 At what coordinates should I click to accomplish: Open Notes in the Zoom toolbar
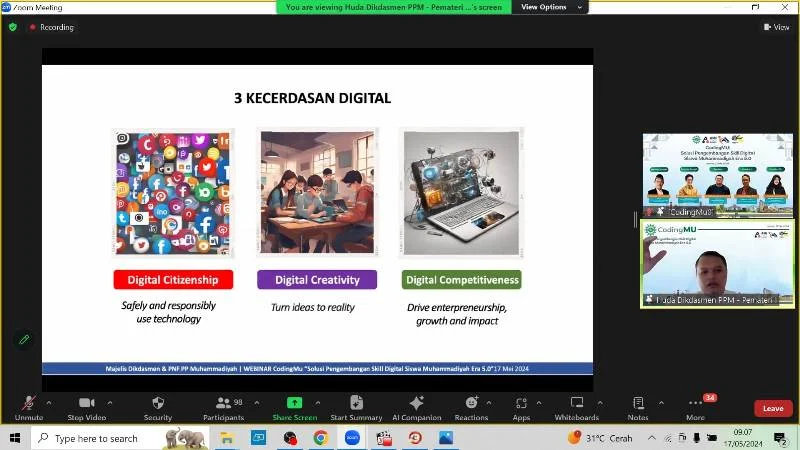(638, 408)
